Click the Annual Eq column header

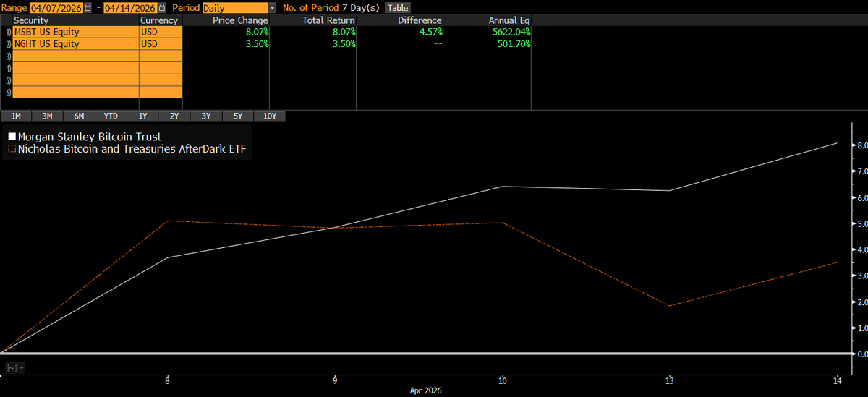(509, 20)
